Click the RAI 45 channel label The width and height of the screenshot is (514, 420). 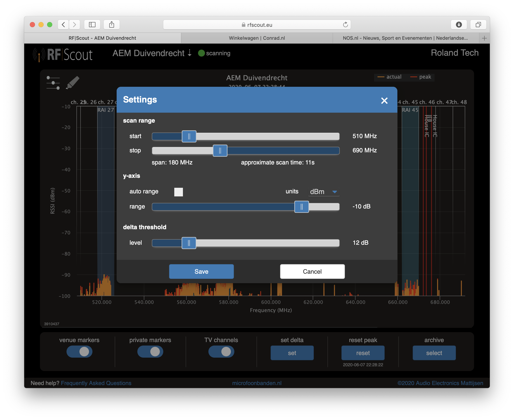410,110
